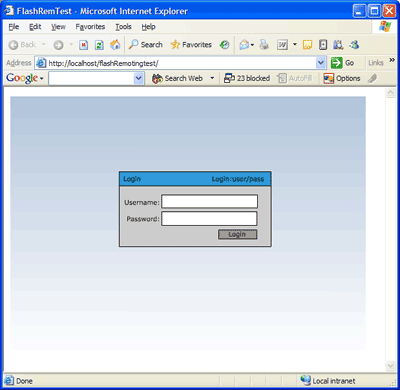Click the binoculars-and-person toolbar icon

tap(338, 45)
